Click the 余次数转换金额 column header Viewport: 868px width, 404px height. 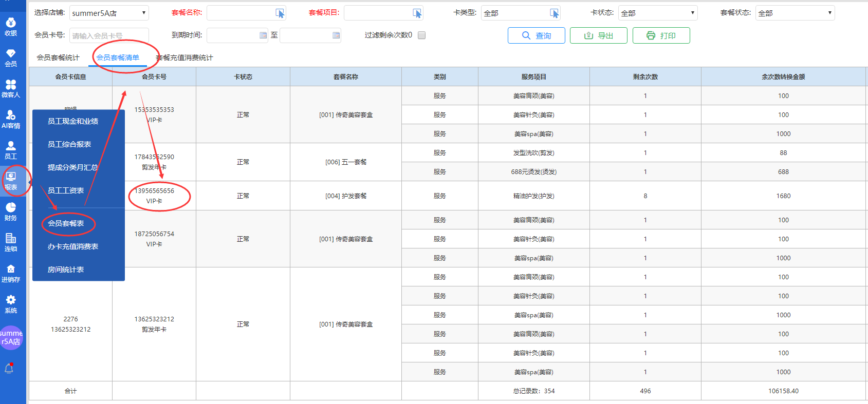(x=783, y=77)
